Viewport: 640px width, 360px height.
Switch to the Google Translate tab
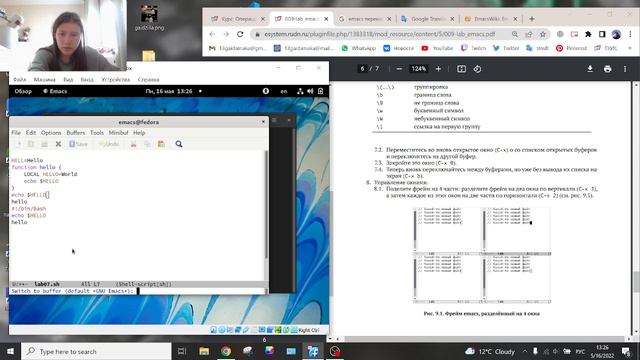427,19
